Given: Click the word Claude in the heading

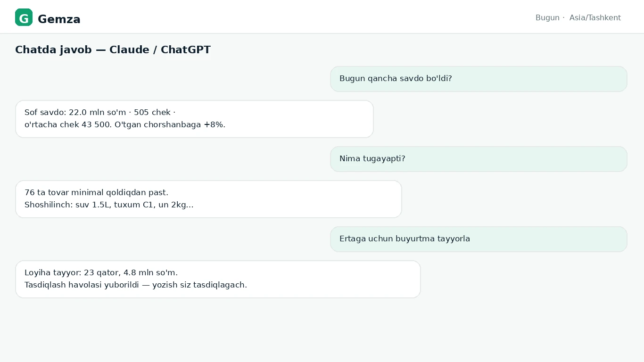Looking at the screenshot, I should click(x=130, y=49).
